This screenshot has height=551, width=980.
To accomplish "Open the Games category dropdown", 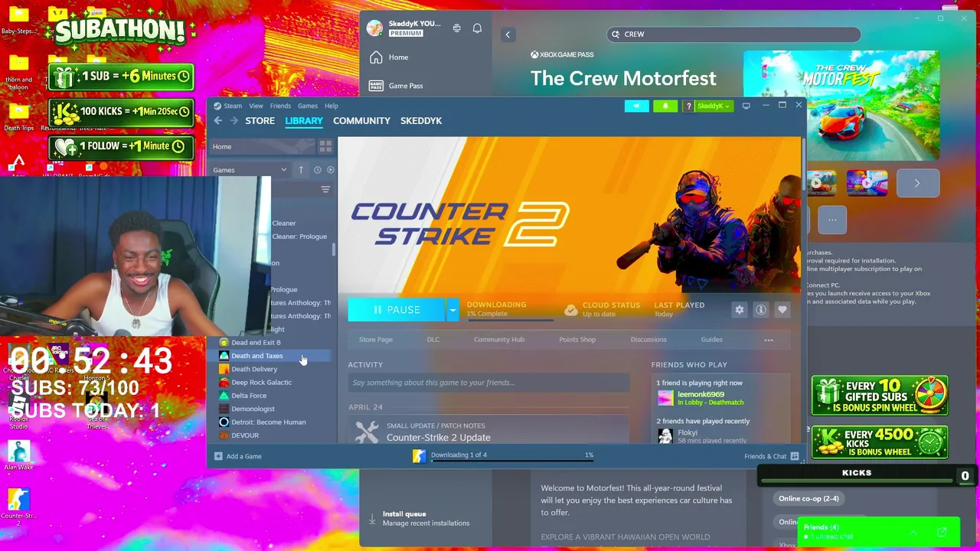I will [x=251, y=170].
